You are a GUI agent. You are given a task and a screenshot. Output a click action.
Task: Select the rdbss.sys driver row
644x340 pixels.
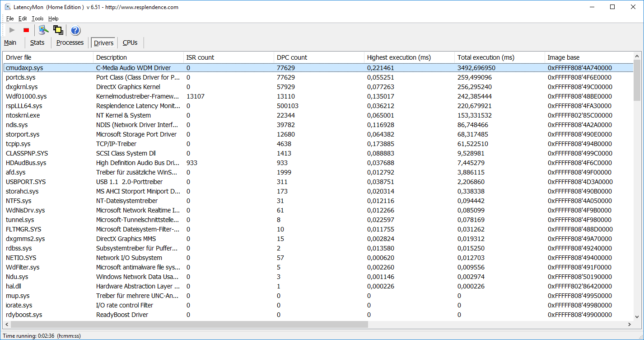click(318, 248)
